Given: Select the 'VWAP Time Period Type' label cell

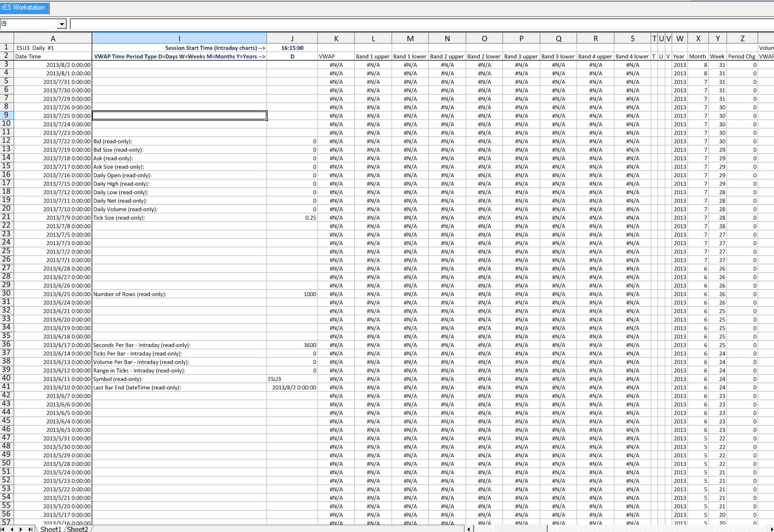Looking at the screenshot, I should (179, 57).
